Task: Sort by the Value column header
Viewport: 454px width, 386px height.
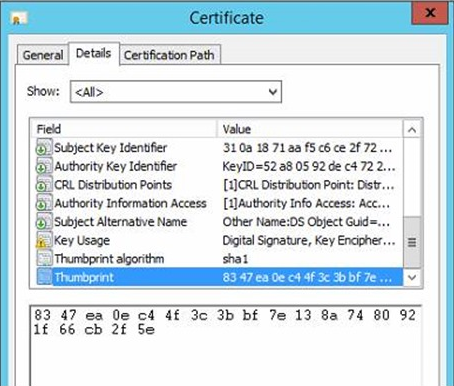Action: [x=310, y=129]
